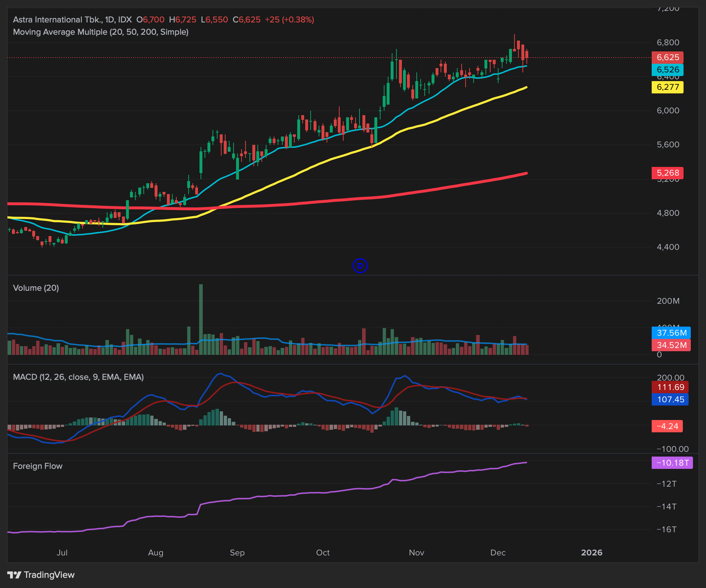Click the red 6,625 current price tag
The height and width of the screenshot is (588, 706).
[x=667, y=57]
